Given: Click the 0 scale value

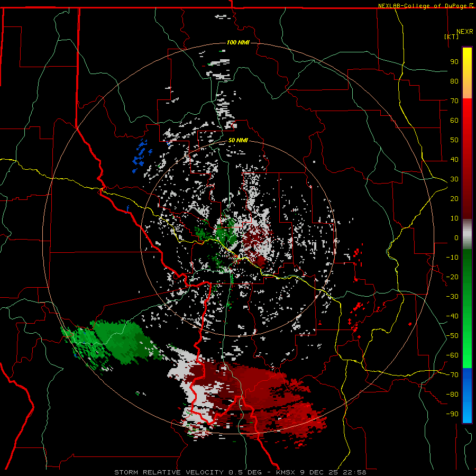Looking at the screenshot, I should 456,238.
